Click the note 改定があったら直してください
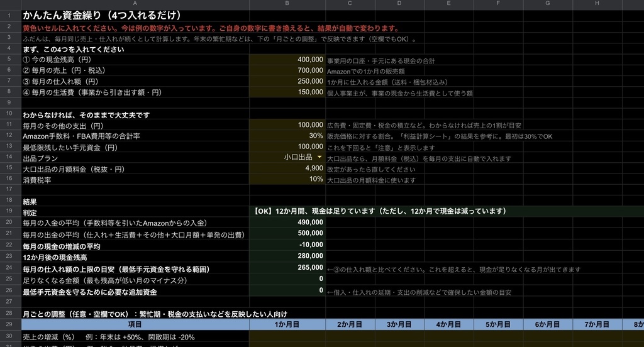 click(371, 169)
